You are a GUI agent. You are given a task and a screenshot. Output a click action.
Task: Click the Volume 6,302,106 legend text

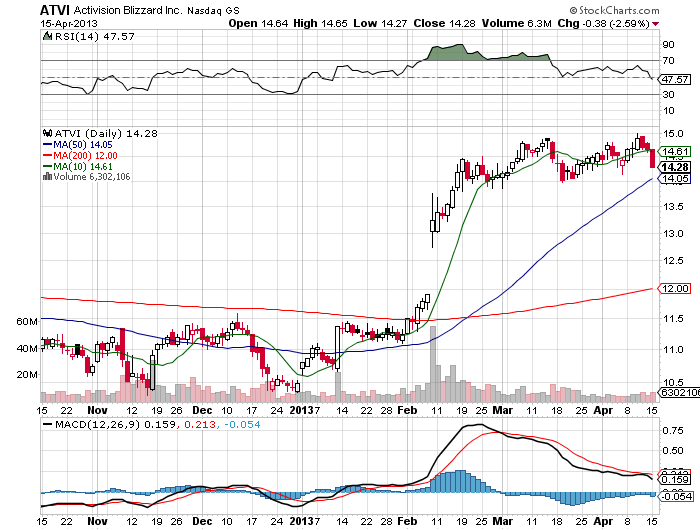92,177
